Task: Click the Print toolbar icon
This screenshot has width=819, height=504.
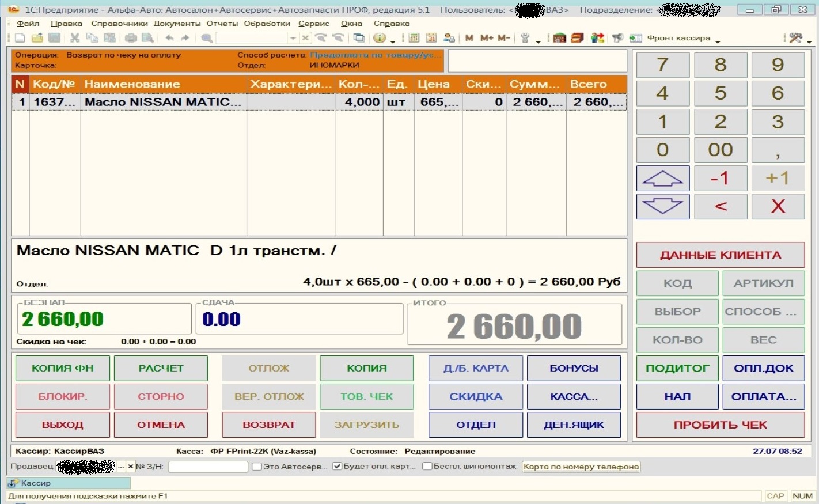Action: tap(131, 38)
